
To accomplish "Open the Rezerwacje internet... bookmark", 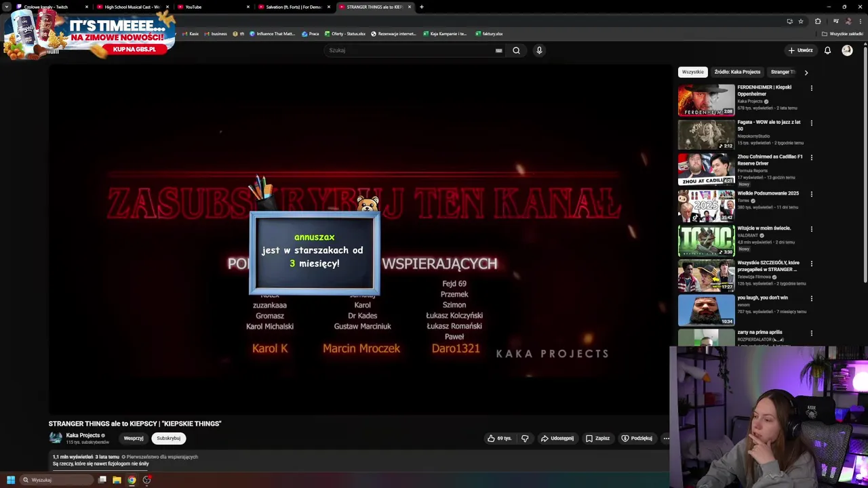I will click(x=393, y=34).
